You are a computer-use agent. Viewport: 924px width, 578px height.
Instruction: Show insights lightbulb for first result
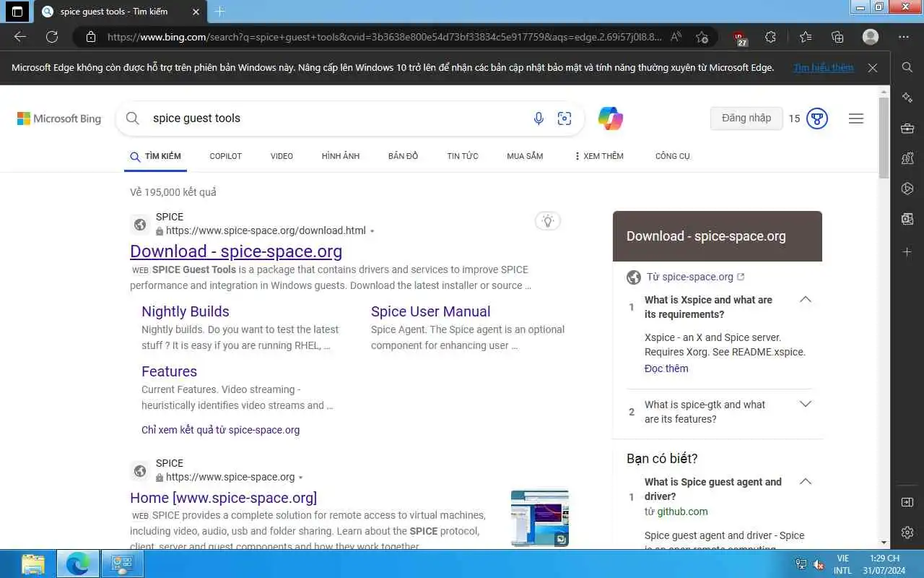click(548, 221)
